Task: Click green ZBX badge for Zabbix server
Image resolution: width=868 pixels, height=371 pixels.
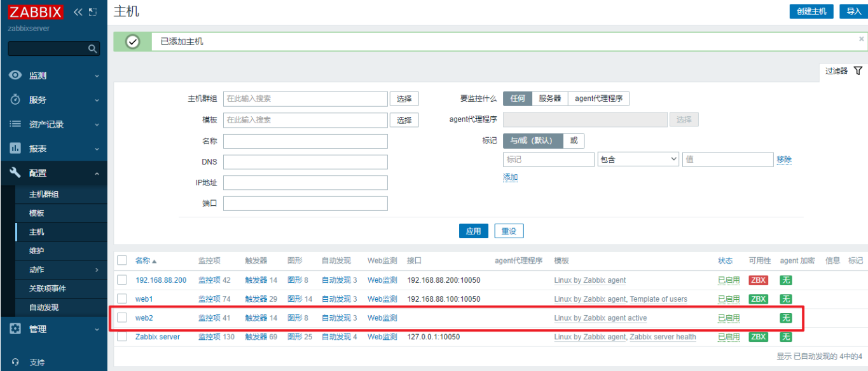Action: (758, 337)
